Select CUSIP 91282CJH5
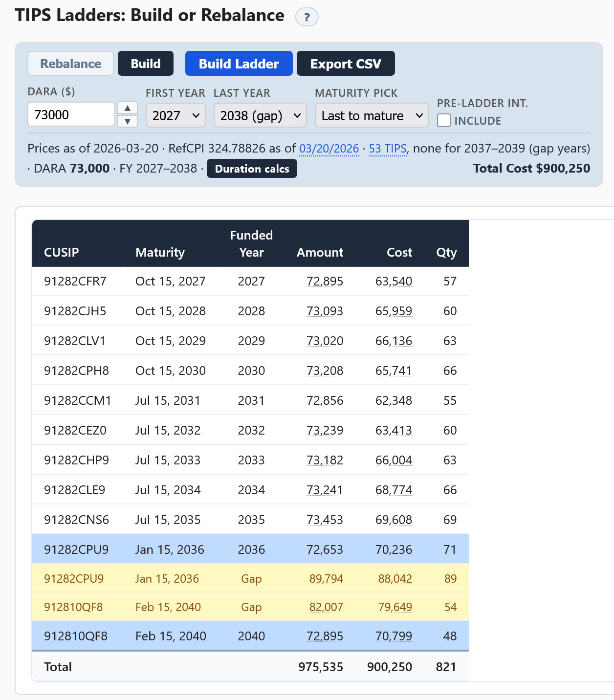 coord(75,311)
